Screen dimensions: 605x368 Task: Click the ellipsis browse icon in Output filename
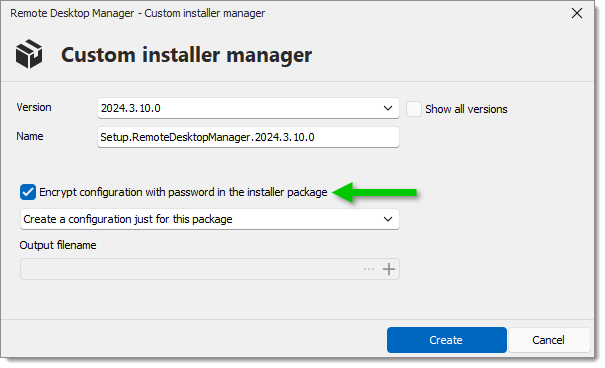(x=369, y=269)
